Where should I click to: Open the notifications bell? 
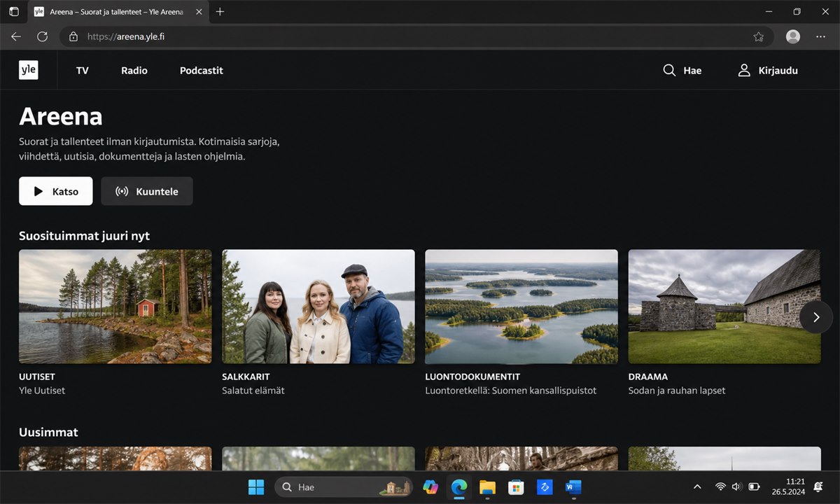coord(818,486)
